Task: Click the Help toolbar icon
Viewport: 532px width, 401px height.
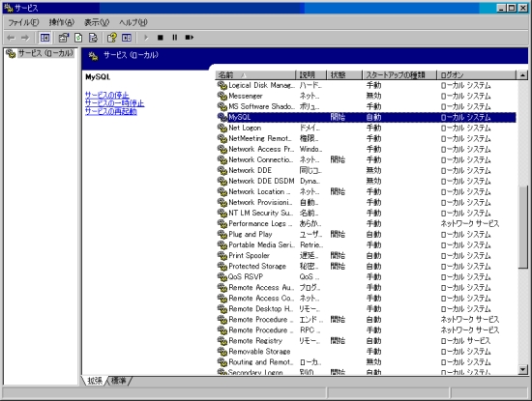Action: [x=112, y=38]
